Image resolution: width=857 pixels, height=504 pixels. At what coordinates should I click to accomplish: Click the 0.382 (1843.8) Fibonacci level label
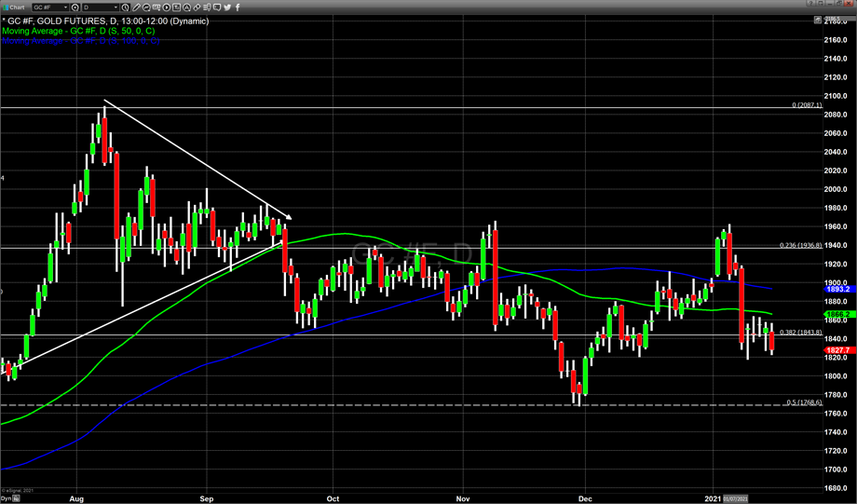point(799,333)
